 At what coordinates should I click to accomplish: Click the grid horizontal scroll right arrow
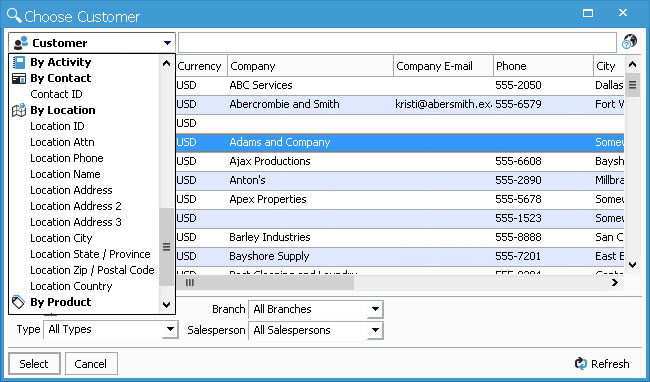615,283
